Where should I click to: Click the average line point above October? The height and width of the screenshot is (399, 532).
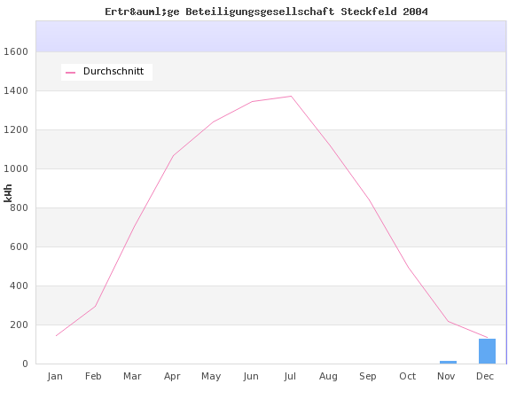tap(408, 267)
